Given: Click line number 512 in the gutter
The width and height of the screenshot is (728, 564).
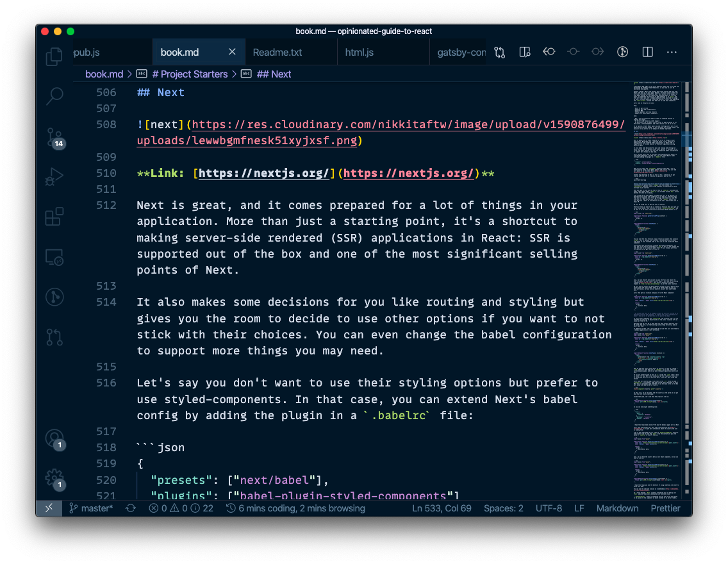Looking at the screenshot, I should click(106, 205).
